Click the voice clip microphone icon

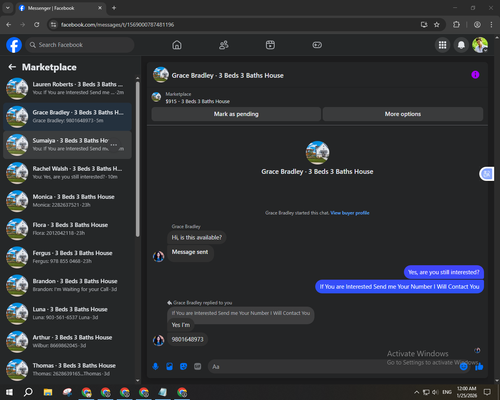(x=155, y=367)
